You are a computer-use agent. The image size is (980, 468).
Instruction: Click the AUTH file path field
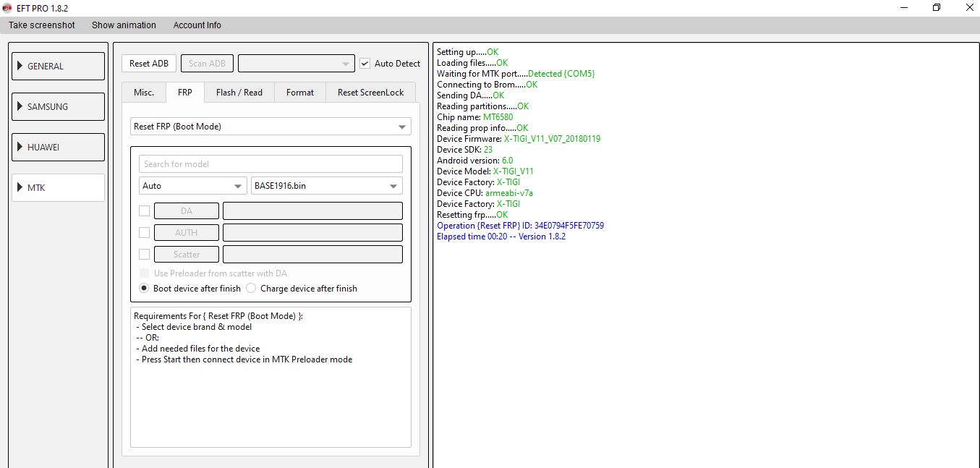pyautogui.click(x=312, y=233)
